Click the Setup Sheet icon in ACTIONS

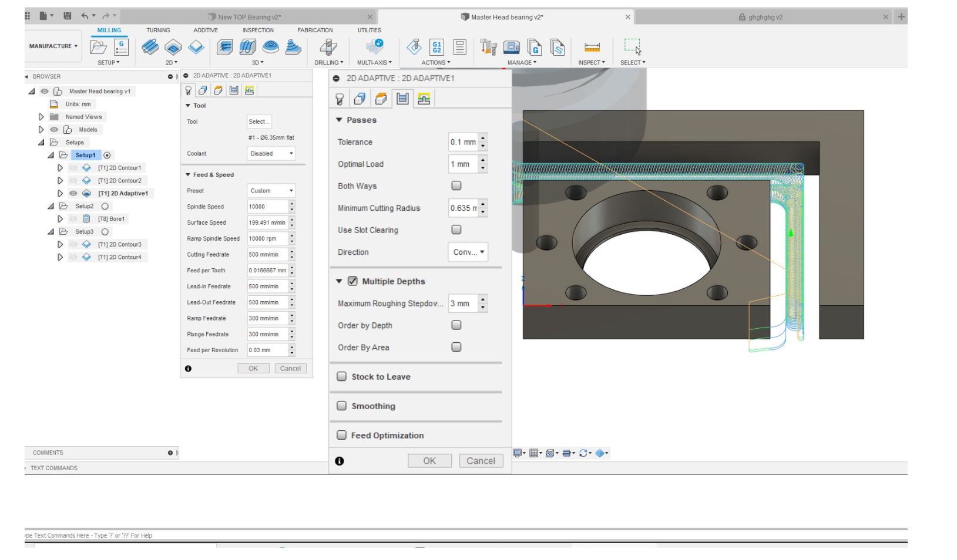(x=460, y=47)
